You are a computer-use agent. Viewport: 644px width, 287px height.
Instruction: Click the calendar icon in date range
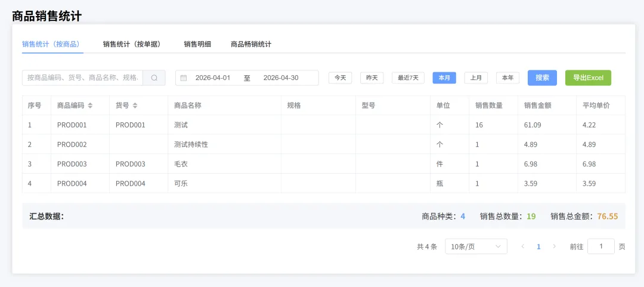[184, 78]
